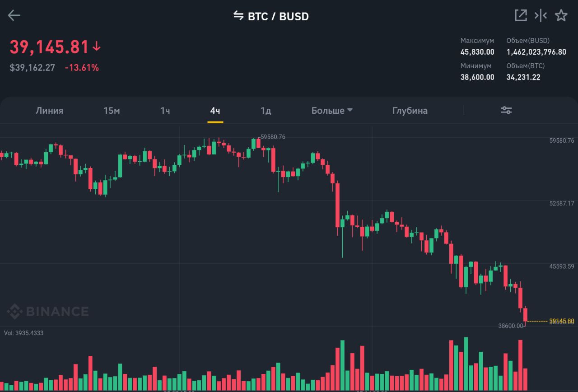The height and width of the screenshot is (392, 578).
Task: Go back with the arrow icon
Action: pyautogui.click(x=14, y=16)
